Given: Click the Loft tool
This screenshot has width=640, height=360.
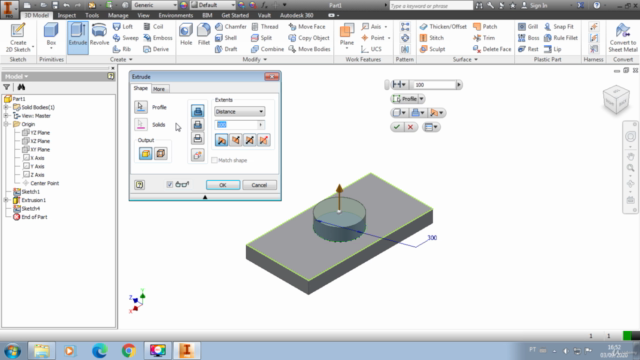Looking at the screenshot, I should point(123,27).
